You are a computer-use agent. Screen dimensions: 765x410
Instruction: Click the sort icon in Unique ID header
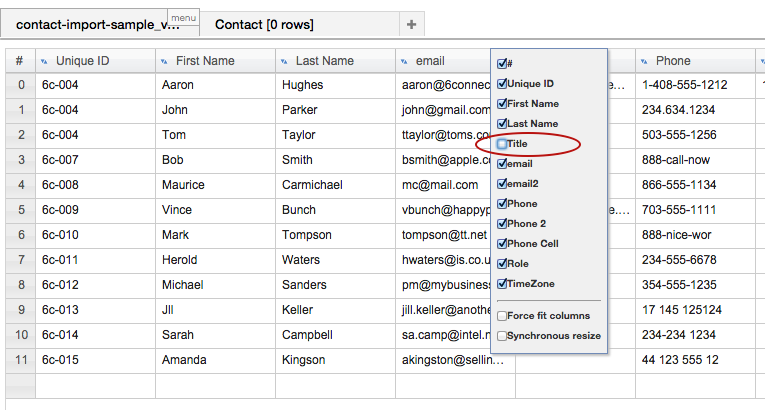[x=44, y=62]
